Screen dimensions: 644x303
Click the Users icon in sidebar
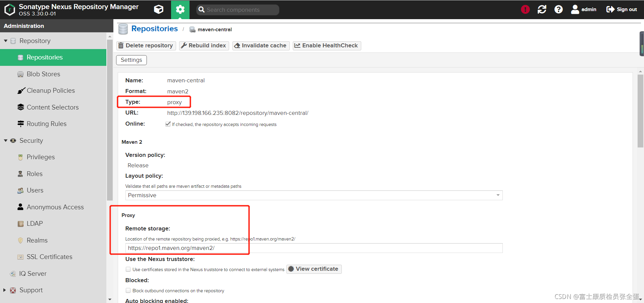coord(20,190)
